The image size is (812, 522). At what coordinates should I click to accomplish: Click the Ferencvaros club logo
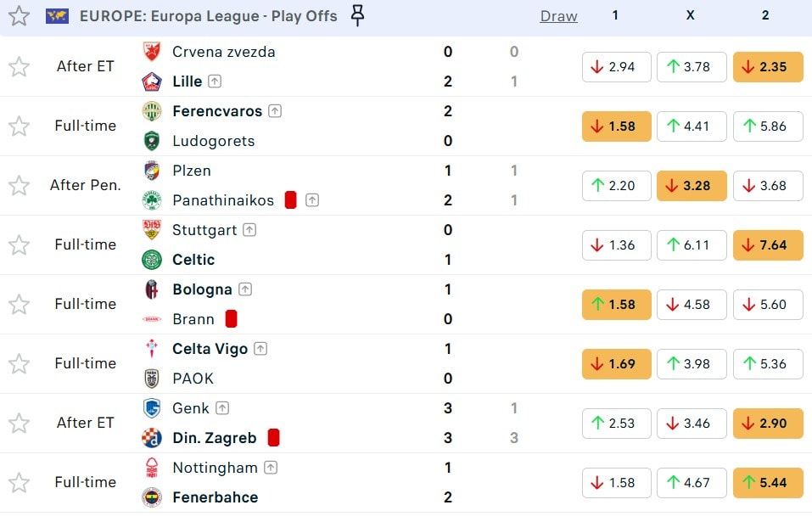tap(152, 111)
